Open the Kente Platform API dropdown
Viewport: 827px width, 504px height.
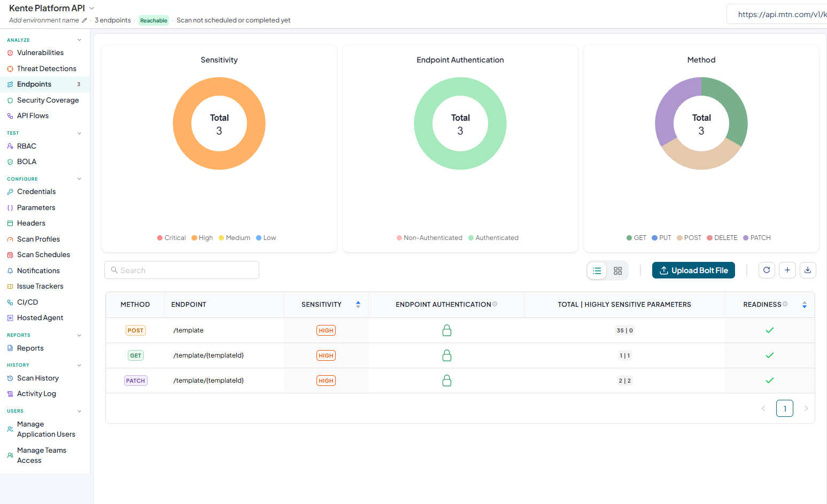(91, 8)
